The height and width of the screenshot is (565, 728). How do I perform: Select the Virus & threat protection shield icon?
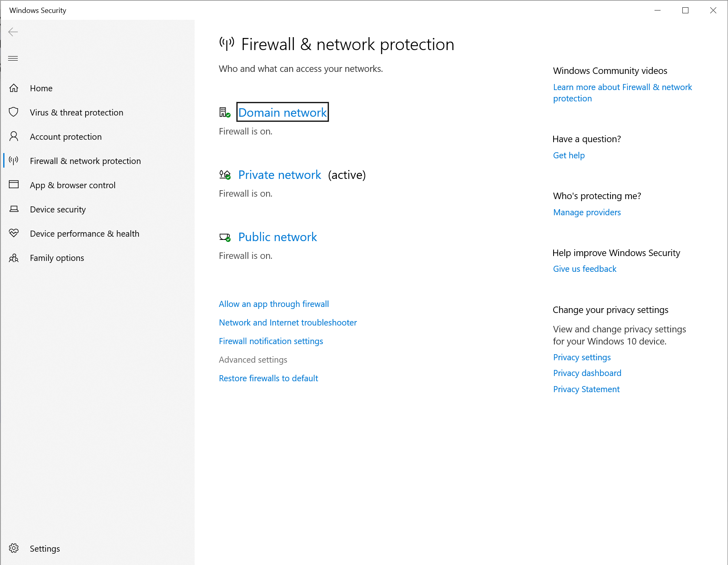[14, 112]
